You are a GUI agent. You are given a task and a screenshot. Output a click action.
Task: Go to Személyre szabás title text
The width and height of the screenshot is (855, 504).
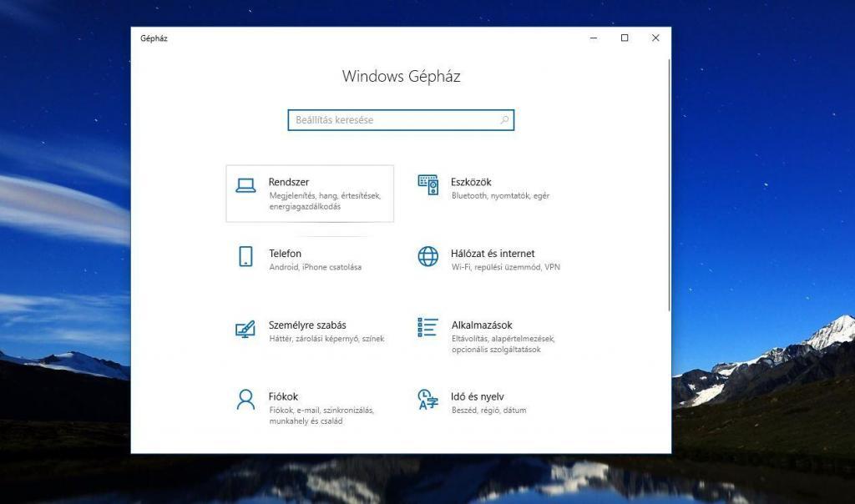coord(307,325)
